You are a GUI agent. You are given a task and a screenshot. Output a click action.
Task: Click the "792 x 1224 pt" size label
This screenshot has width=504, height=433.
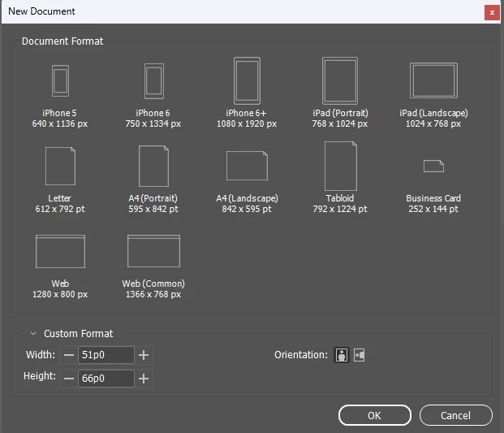pos(340,209)
